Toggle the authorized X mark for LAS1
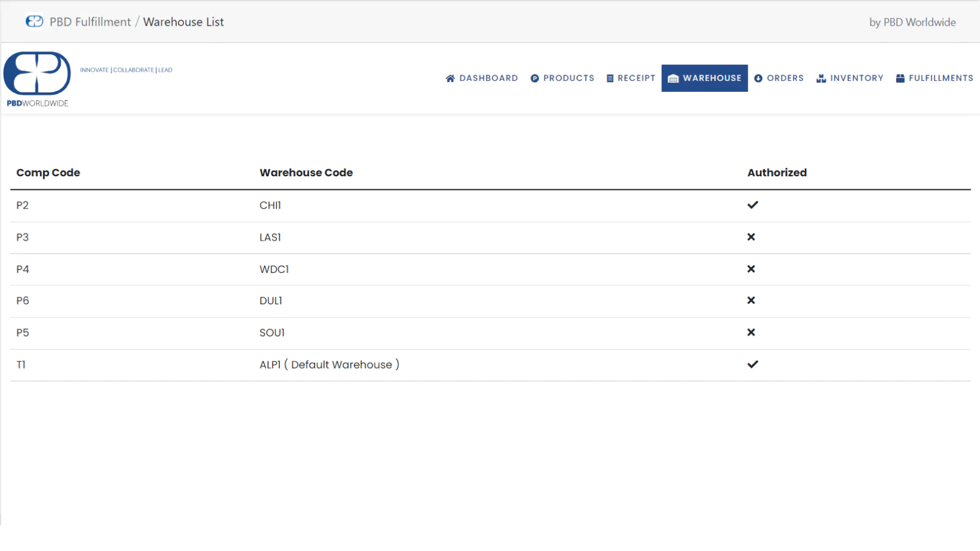This screenshot has height=551, width=980. point(751,237)
